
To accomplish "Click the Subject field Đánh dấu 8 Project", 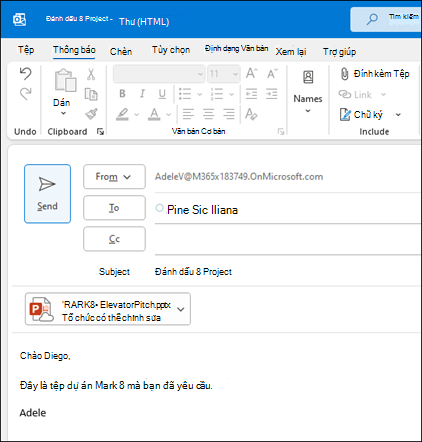I will point(193,272).
